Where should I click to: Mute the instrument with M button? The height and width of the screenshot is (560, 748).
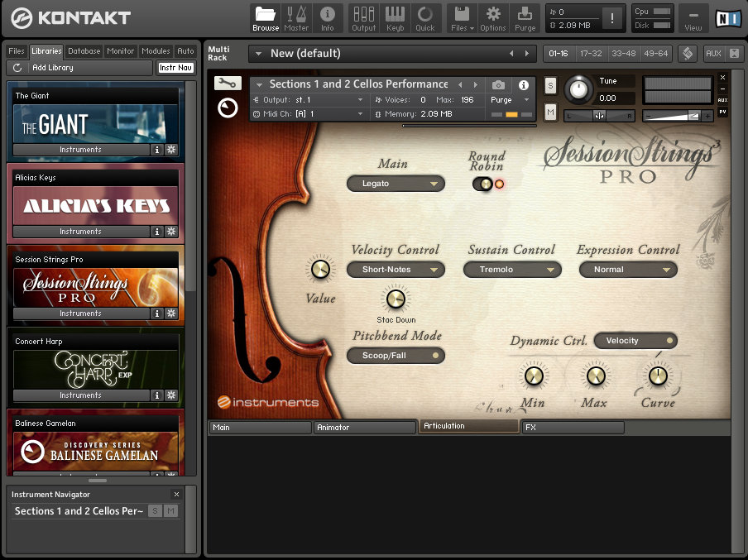(550, 112)
